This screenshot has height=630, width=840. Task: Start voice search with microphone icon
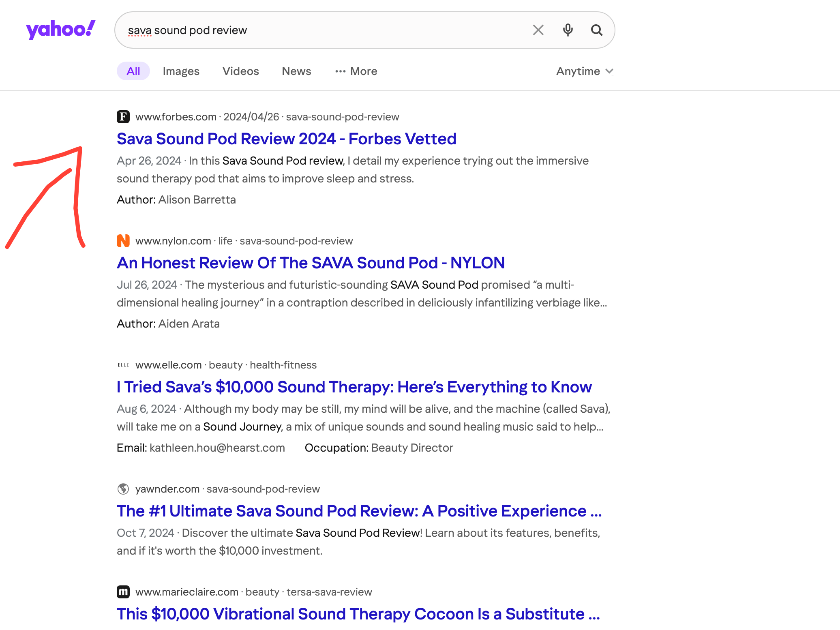tap(568, 30)
